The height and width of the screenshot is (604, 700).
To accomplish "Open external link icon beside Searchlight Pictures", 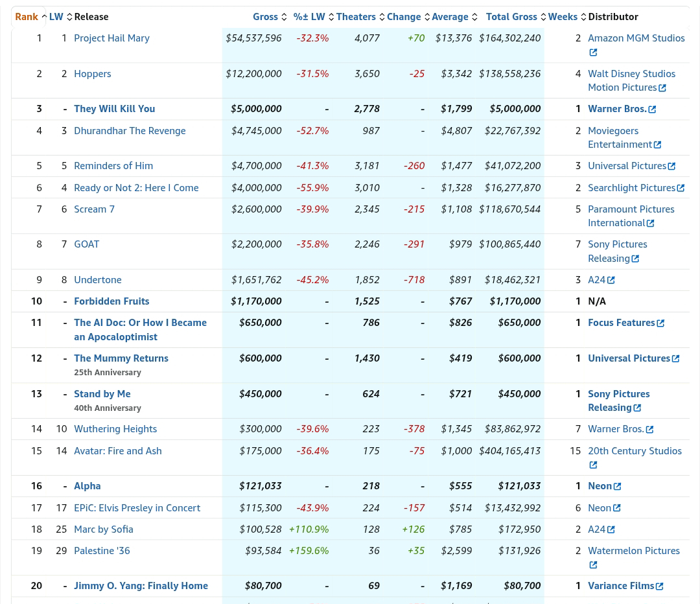I will [681, 188].
